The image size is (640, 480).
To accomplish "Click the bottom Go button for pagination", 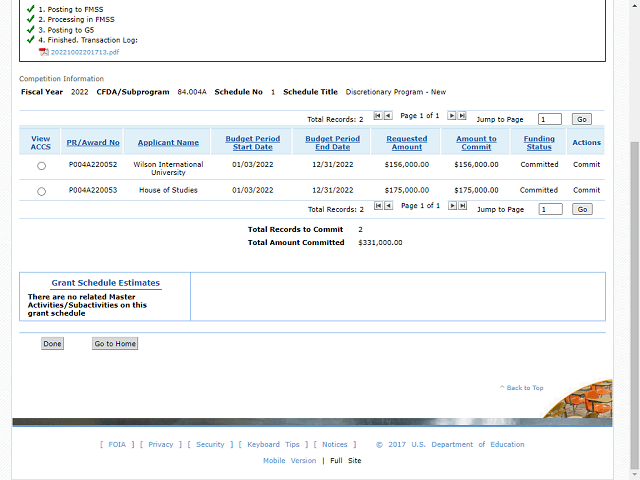I will (582, 209).
